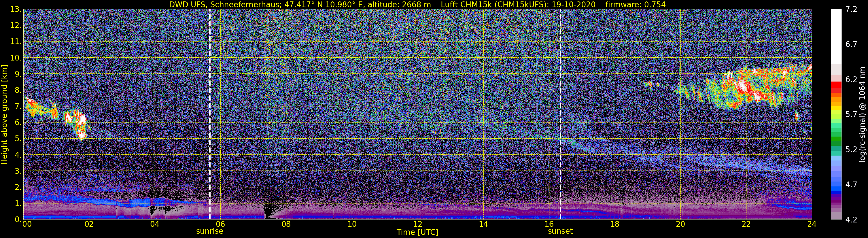
Task: Click the y-axis tick label "9."
Action: tap(18, 74)
